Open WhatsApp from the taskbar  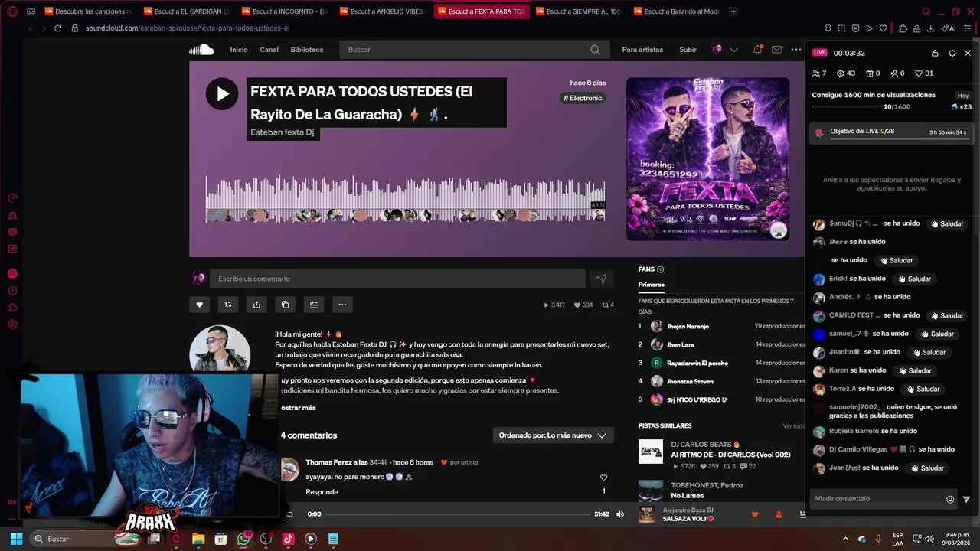243,539
